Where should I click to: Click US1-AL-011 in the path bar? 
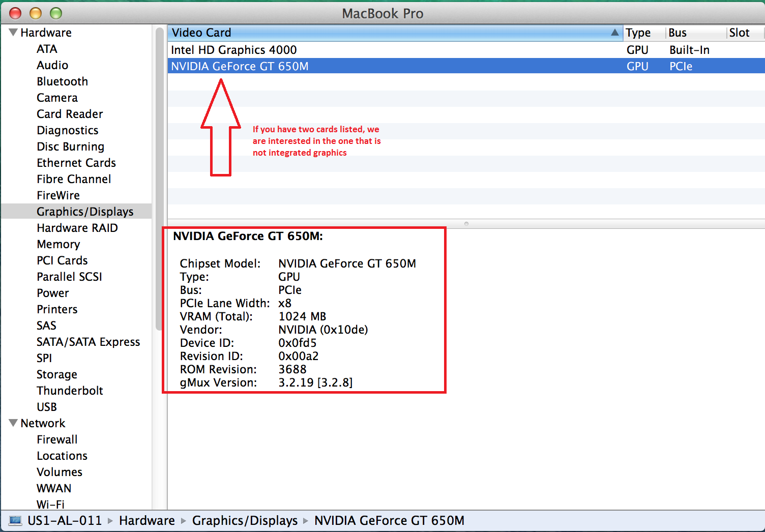point(65,520)
